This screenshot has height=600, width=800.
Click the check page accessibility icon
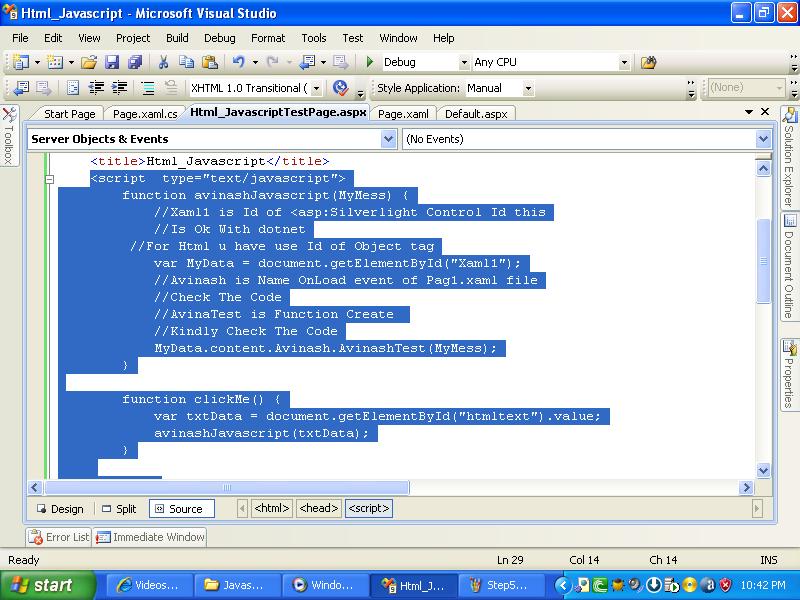click(340, 88)
